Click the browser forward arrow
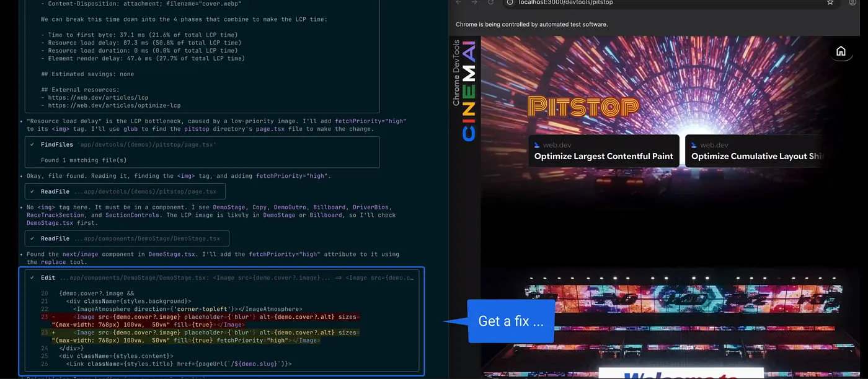The image size is (868, 379). point(474,2)
